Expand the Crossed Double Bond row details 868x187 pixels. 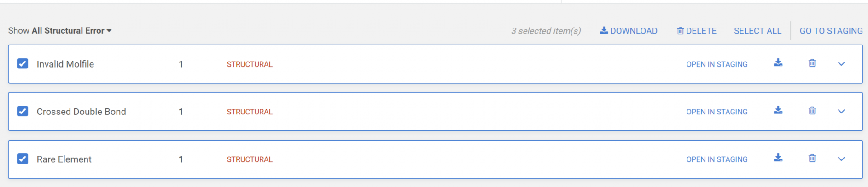click(841, 111)
